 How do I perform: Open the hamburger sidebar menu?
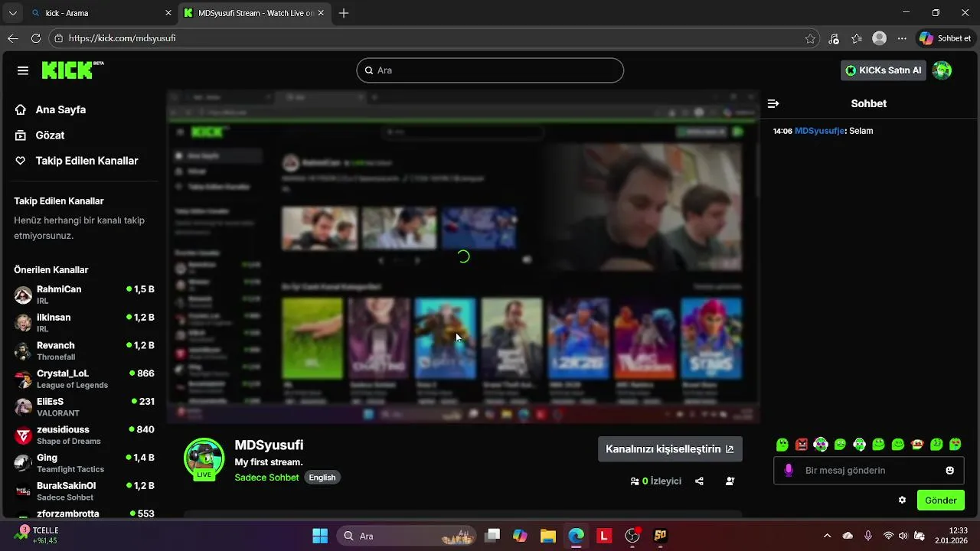pyautogui.click(x=23, y=70)
